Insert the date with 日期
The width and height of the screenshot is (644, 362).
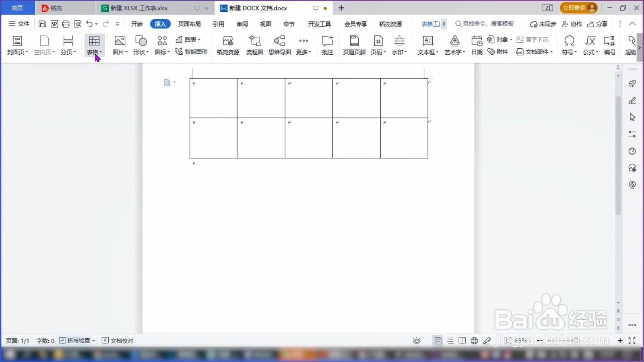tap(477, 45)
